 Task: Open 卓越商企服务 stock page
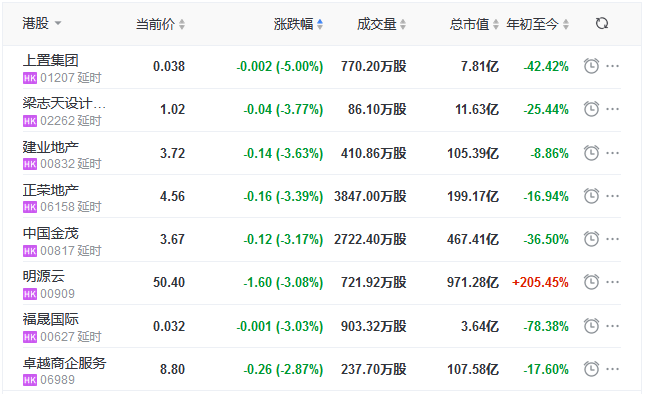tap(64, 363)
